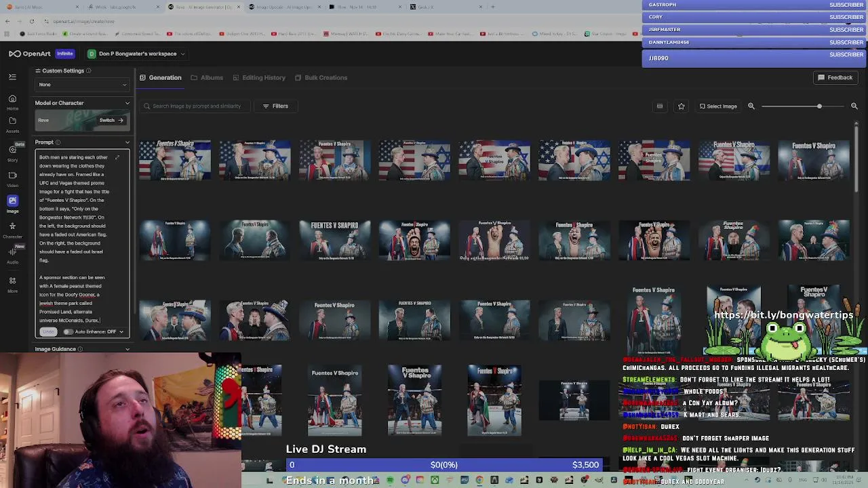Open first Fuentes V Shapiro thumbnail
This screenshot has width=868, height=488.
(175, 160)
